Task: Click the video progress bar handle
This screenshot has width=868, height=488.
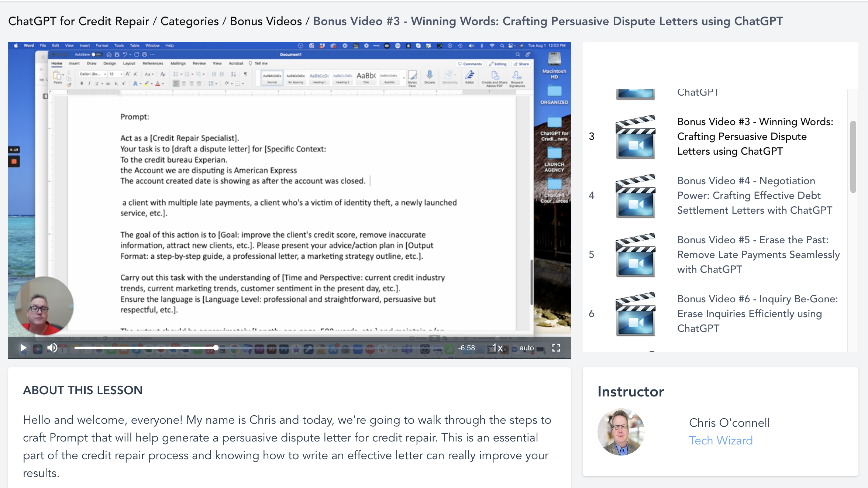Action: pyautogui.click(x=216, y=348)
